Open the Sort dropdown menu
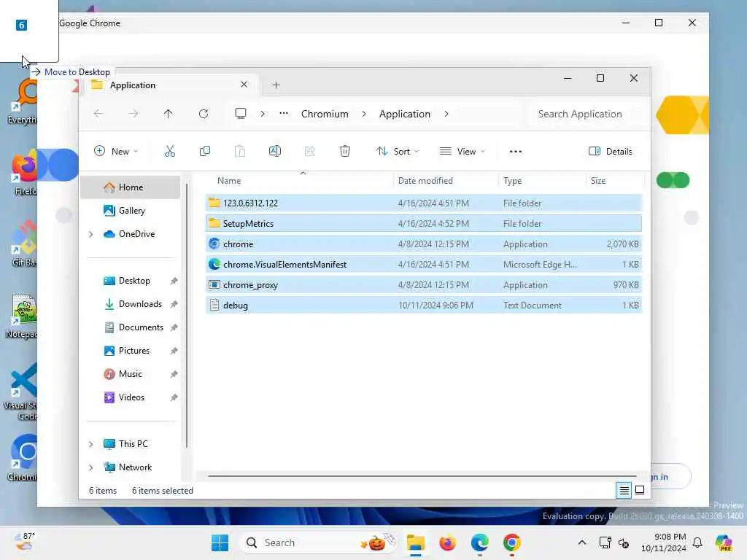Viewport: 747px width, 560px height. click(398, 152)
